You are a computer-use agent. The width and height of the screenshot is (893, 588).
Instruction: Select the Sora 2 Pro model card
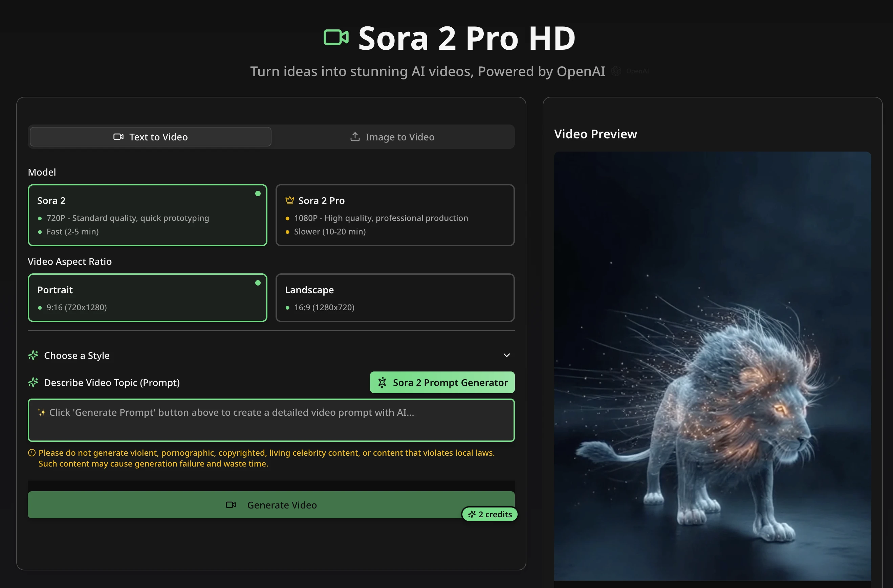pyautogui.click(x=395, y=215)
